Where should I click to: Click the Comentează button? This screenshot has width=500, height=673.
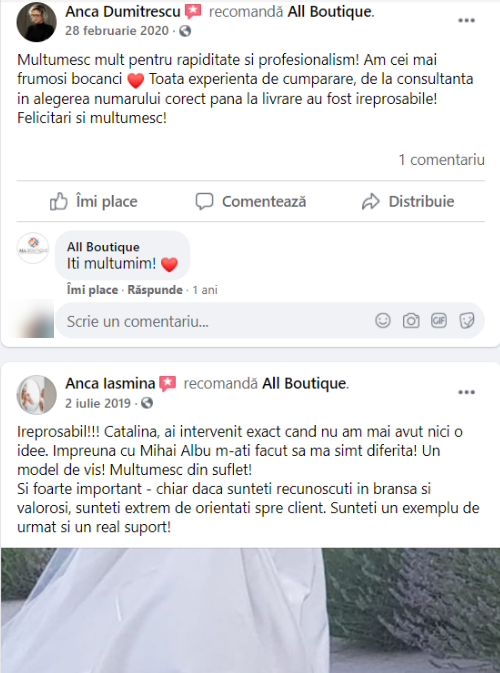(x=251, y=201)
